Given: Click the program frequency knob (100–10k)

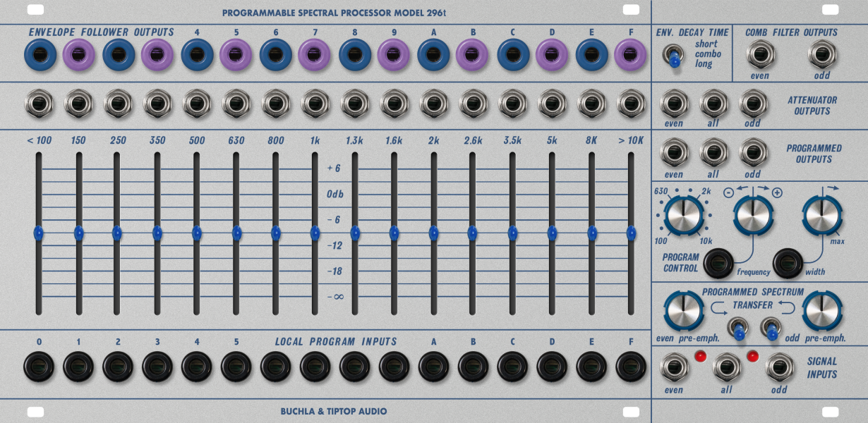Looking at the screenshot, I should [x=684, y=216].
